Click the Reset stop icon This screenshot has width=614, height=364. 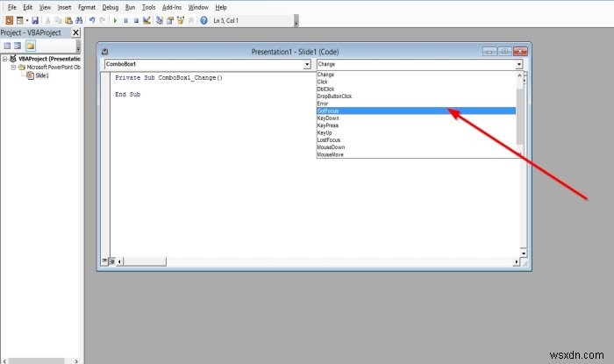[136, 20]
